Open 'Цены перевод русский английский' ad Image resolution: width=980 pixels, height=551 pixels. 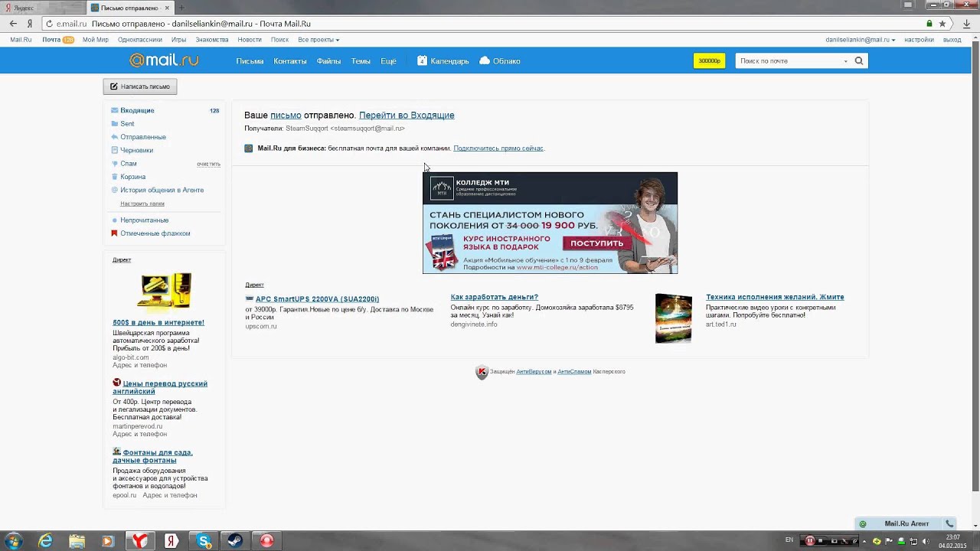click(x=160, y=387)
